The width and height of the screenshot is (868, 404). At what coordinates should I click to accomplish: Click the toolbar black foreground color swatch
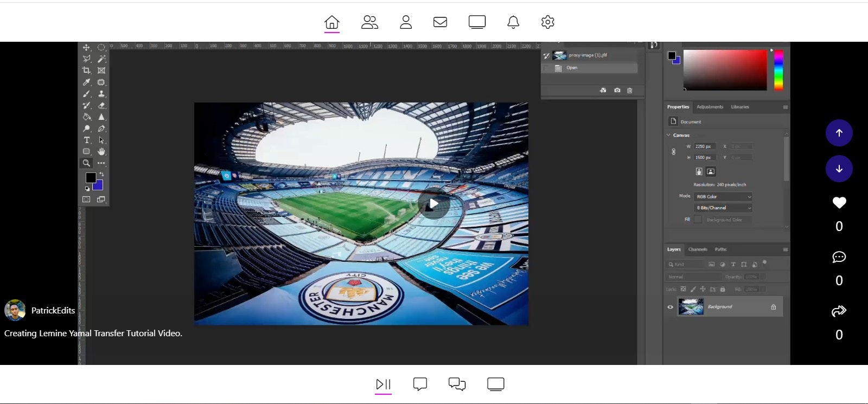point(91,178)
